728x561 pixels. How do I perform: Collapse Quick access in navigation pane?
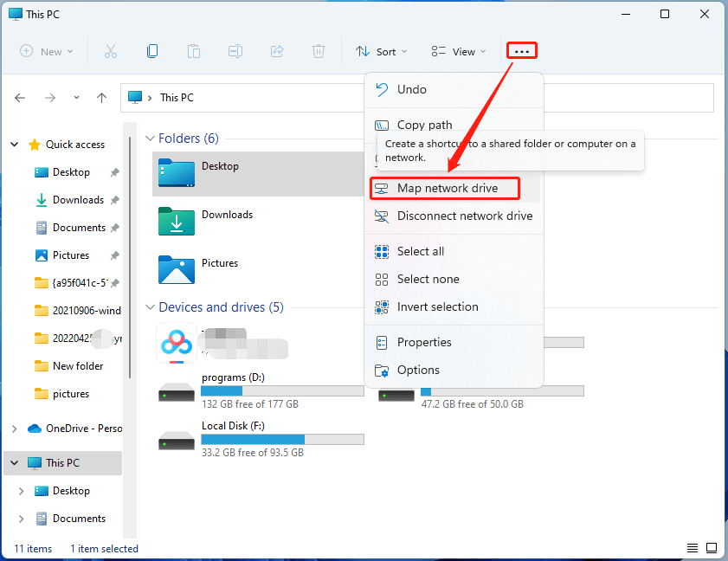[x=14, y=145]
